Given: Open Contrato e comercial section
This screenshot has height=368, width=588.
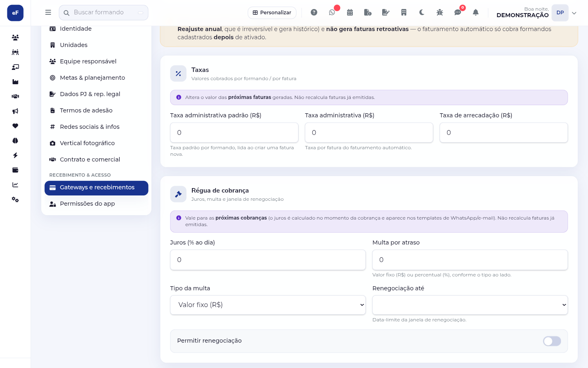Looking at the screenshot, I should 96,159.
